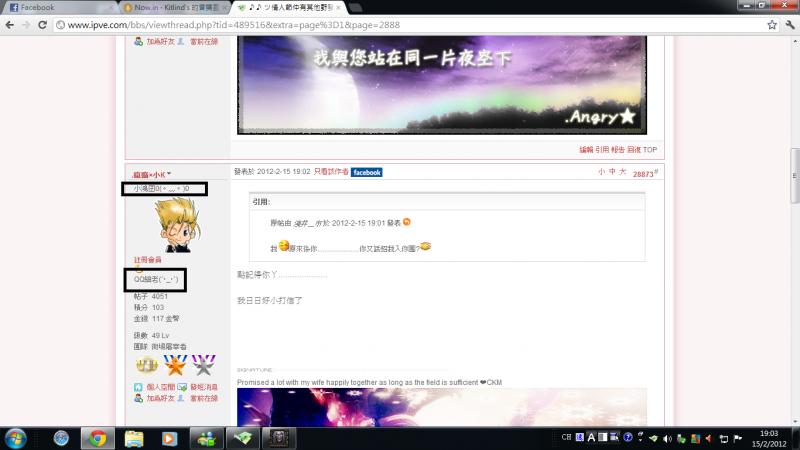Open the Chrome wrench settings menu

coord(790,24)
